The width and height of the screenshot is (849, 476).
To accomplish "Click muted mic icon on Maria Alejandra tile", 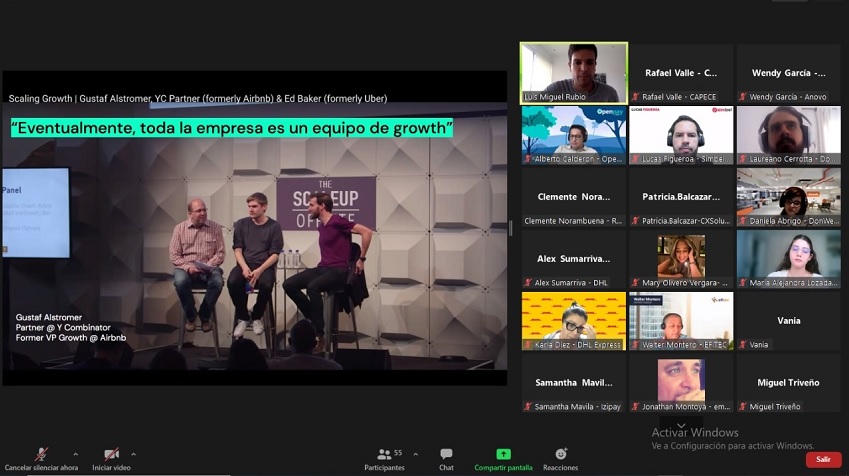I will click(x=743, y=283).
